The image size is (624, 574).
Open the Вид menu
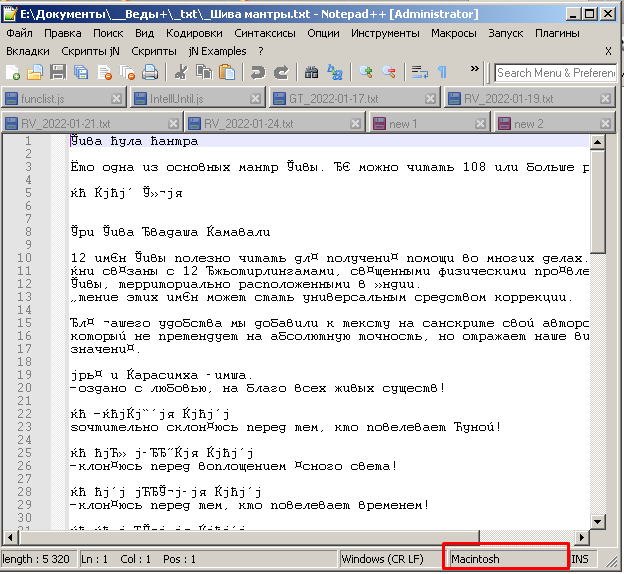(144, 33)
